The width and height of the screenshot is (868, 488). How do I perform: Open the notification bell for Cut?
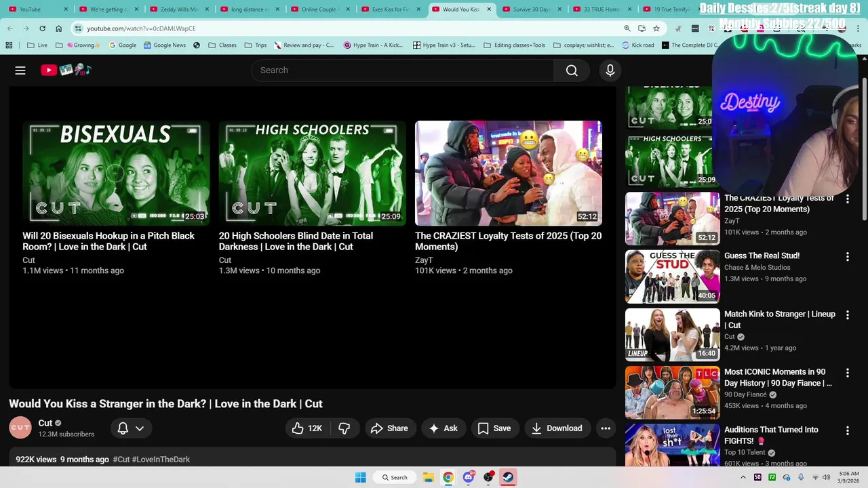click(123, 428)
